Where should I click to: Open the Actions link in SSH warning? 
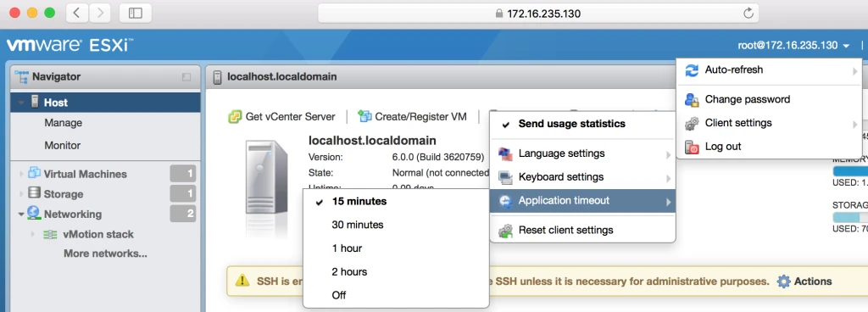click(813, 281)
